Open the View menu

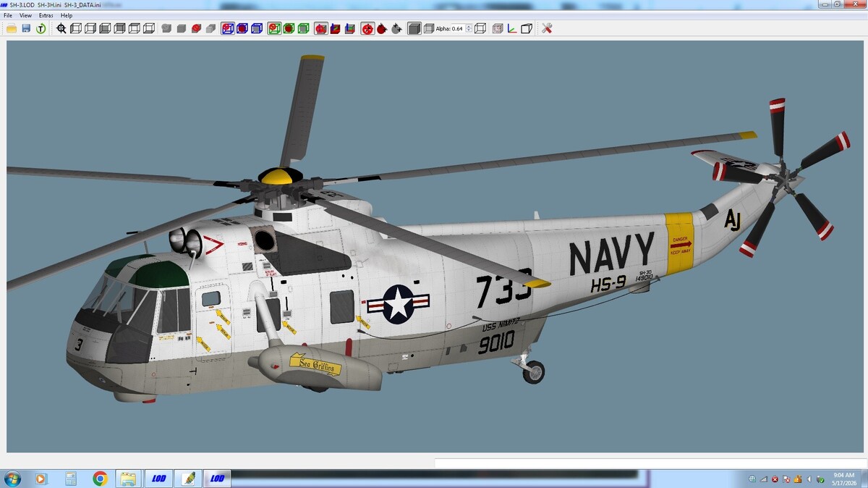click(x=25, y=15)
